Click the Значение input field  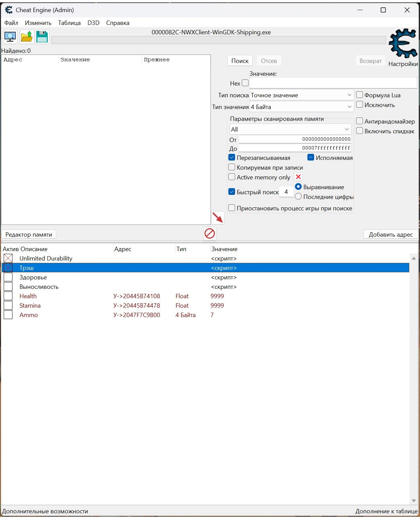pos(333,83)
